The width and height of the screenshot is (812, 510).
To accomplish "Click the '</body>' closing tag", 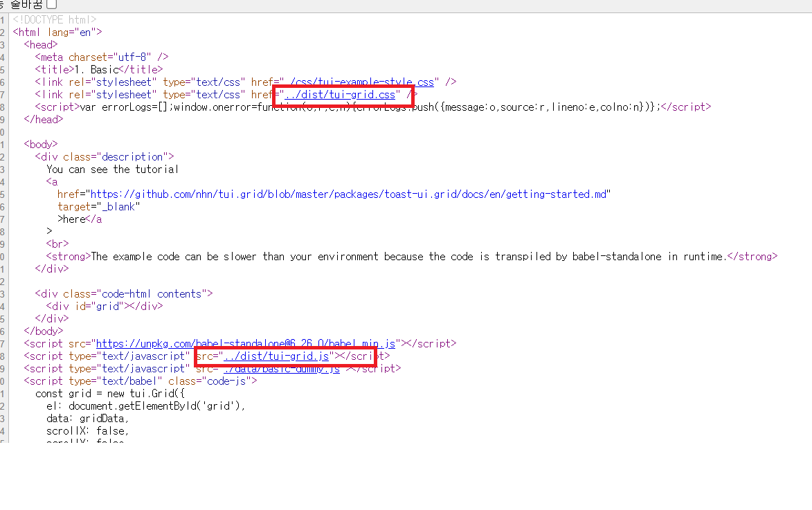I will (x=44, y=331).
